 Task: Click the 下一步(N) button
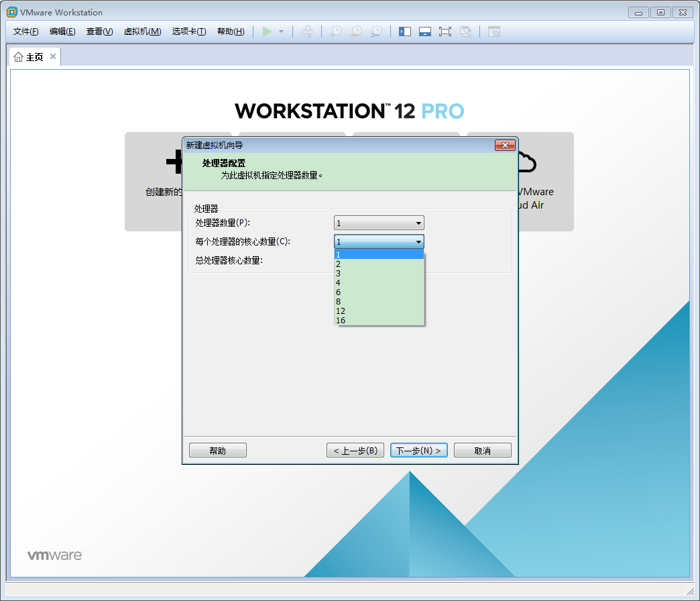point(418,449)
